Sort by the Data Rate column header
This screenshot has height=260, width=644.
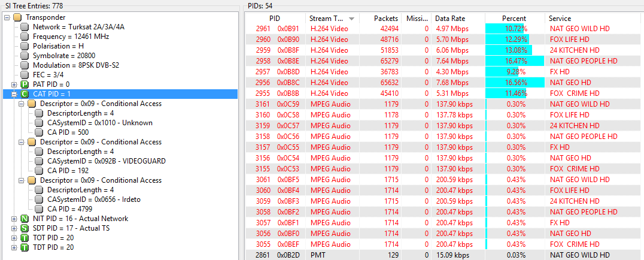pyautogui.click(x=458, y=19)
